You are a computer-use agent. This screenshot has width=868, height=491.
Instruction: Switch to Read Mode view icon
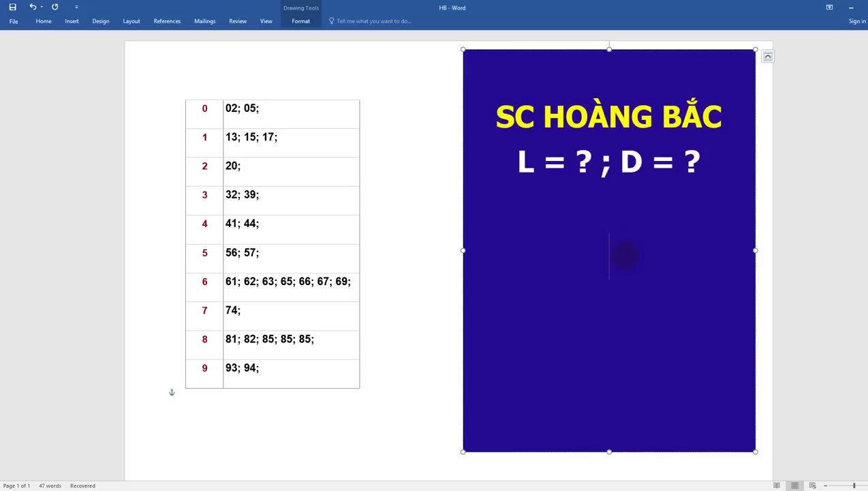[777, 486]
